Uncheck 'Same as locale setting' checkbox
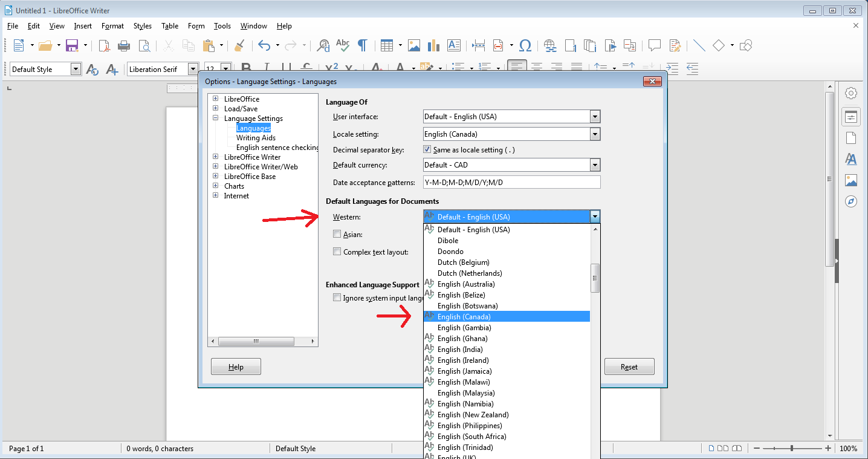The height and width of the screenshot is (459, 868). click(x=427, y=149)
